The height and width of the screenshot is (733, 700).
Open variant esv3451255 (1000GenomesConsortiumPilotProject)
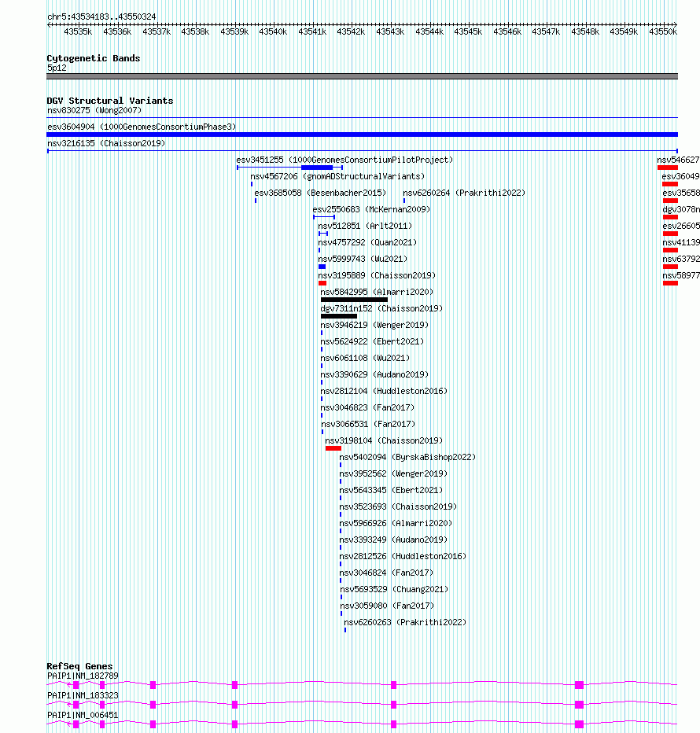click(x=344, y=160)
